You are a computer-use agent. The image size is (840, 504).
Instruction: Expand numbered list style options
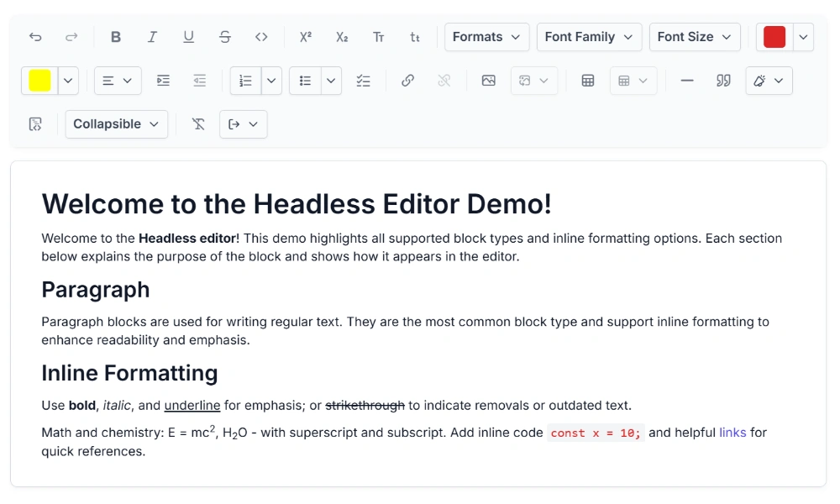pos(271,81)
